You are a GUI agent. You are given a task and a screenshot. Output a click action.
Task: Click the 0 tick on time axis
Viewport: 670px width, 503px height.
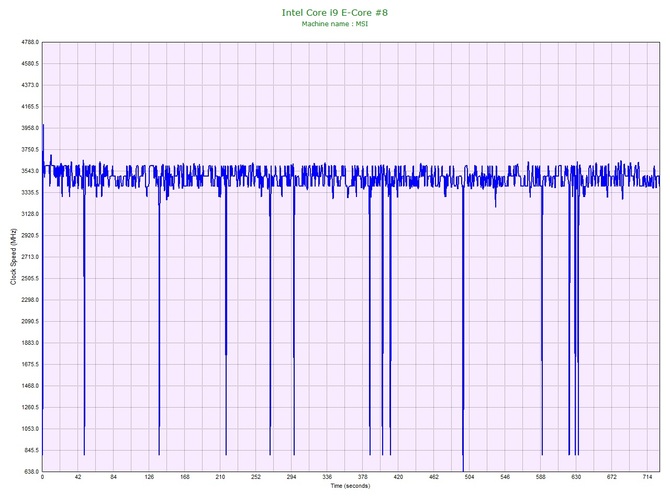point(42,477)
